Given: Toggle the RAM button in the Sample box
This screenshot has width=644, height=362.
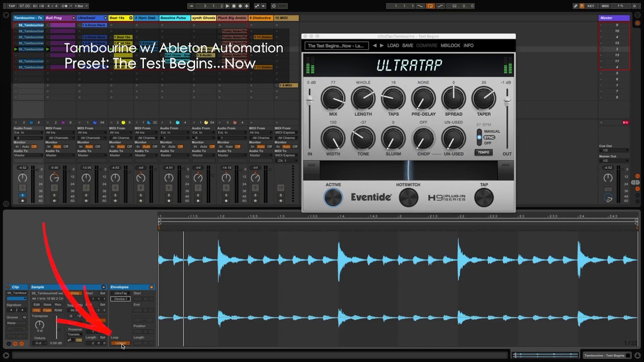Looking at the screenshot, I should [58, 310].
